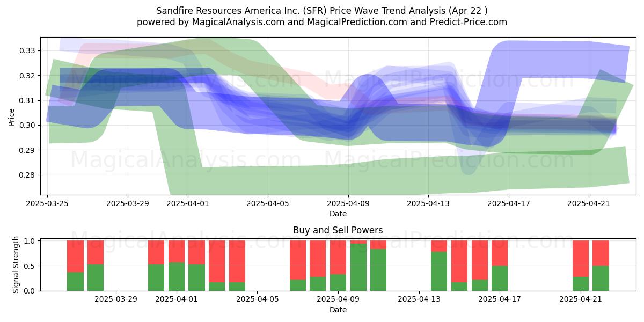
Task: Select the 0.33 price tick label
Action: pos(27,50)
